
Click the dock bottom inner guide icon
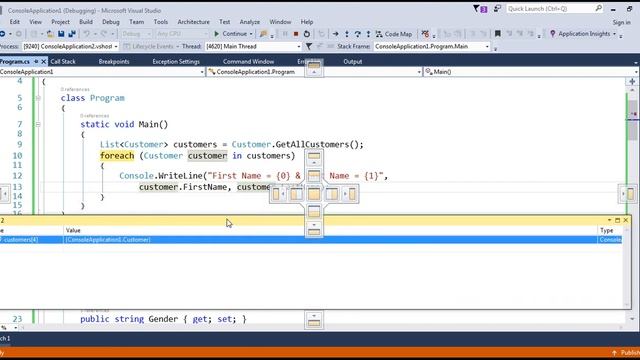[314, 212]
